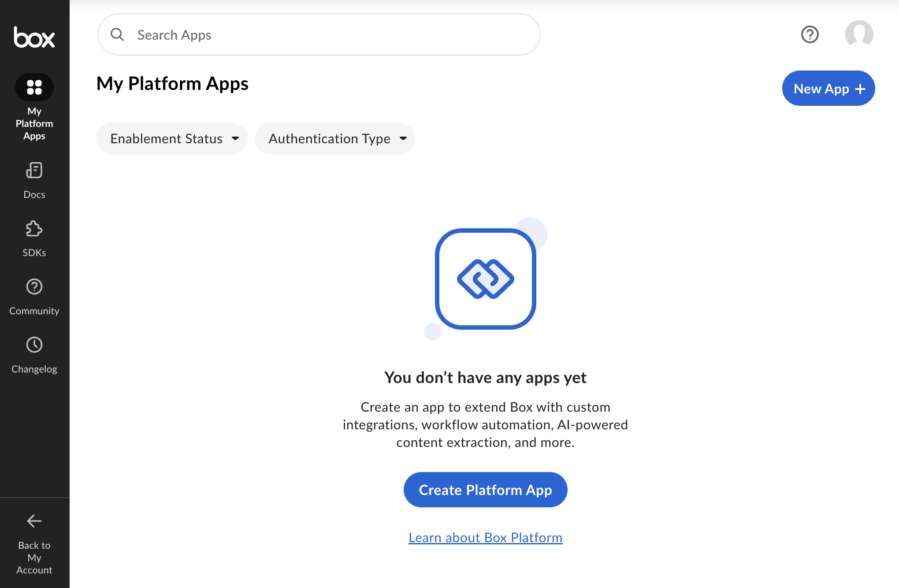
Task: Open the help icon at top right
Action: tap(810, 34)
